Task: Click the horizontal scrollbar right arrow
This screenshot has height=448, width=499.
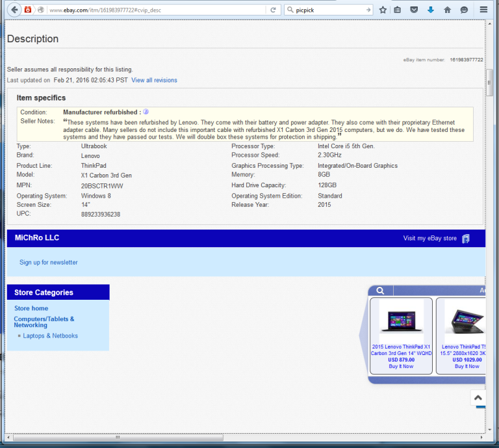Action: click(481, 438)
